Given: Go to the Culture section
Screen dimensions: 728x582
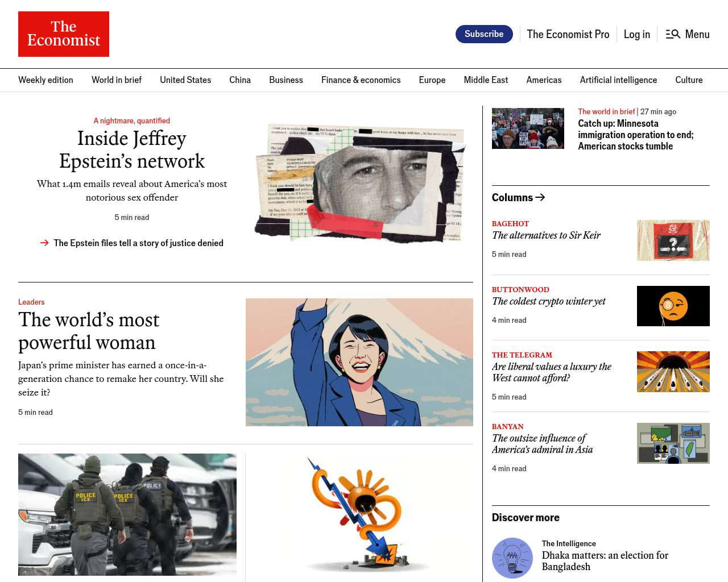Looking at the screenshot, I should pyautogui.click(x=689, y=80).
